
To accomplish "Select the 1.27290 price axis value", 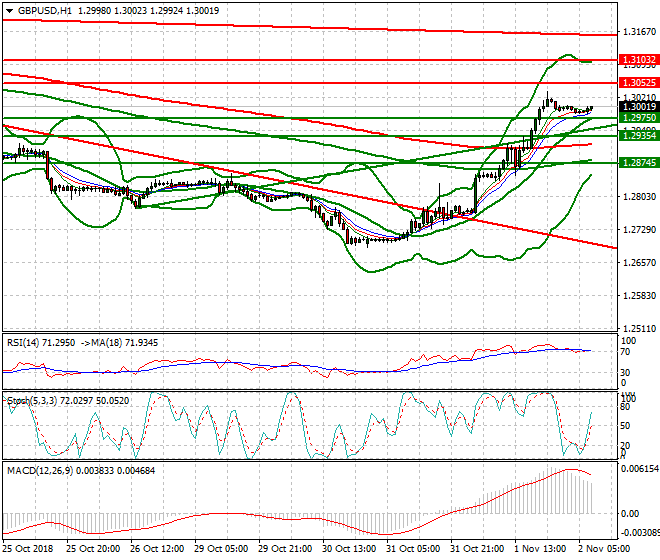I will pyautogui.click(x=639, y=229).
